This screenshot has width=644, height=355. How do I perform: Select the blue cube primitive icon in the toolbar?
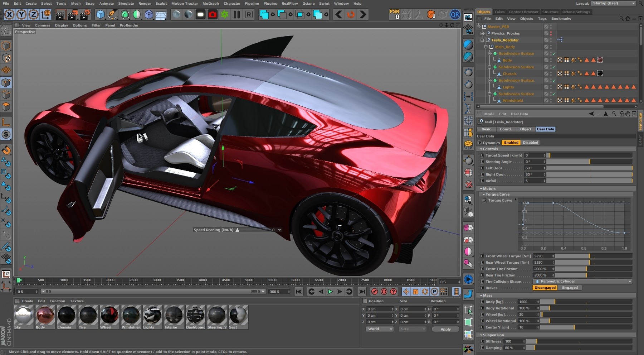101,15
